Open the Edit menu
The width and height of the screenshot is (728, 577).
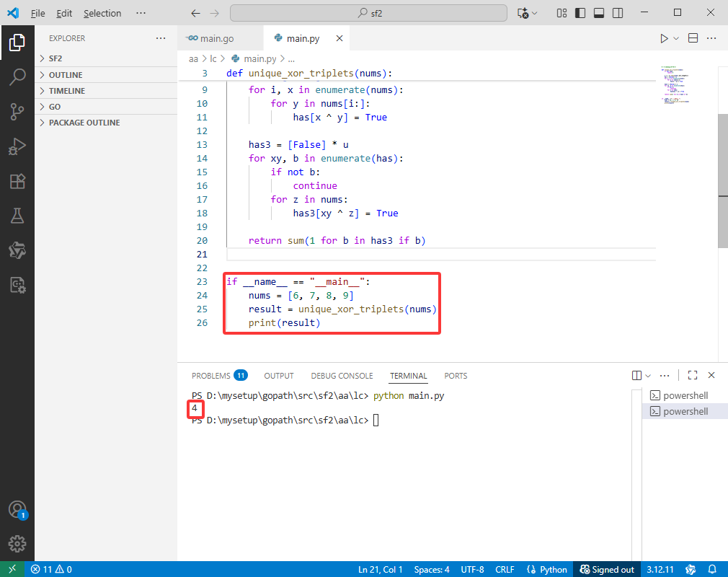64,13
